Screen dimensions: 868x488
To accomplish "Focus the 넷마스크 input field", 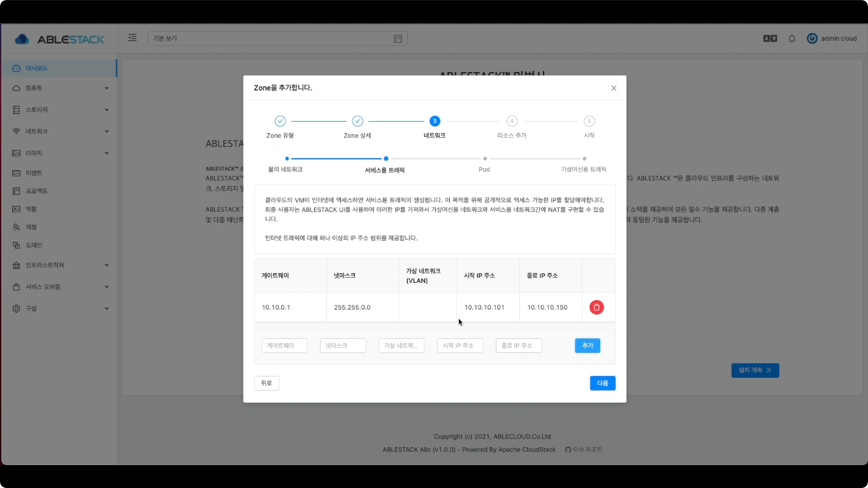I will coord(343,345).
